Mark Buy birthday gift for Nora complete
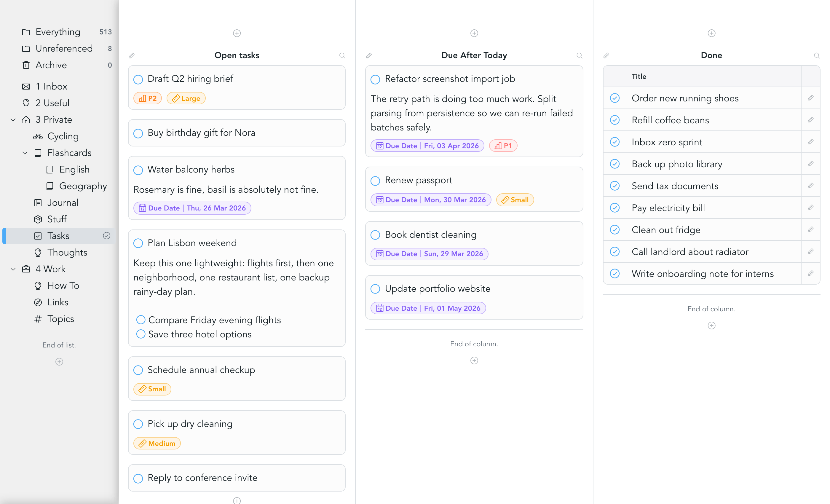830x504 pixels. click(x=138, y=133)
